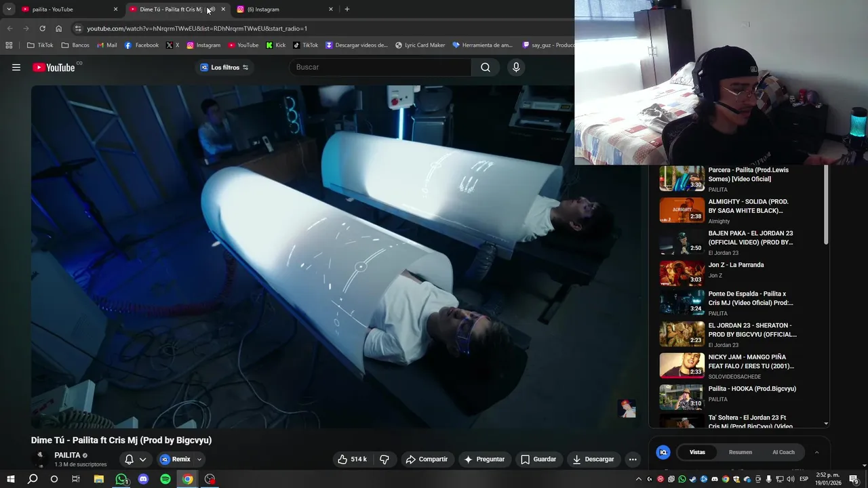Open the Windows Start menu
This screenshot has width=868, height=488.
tap(11, 479)
